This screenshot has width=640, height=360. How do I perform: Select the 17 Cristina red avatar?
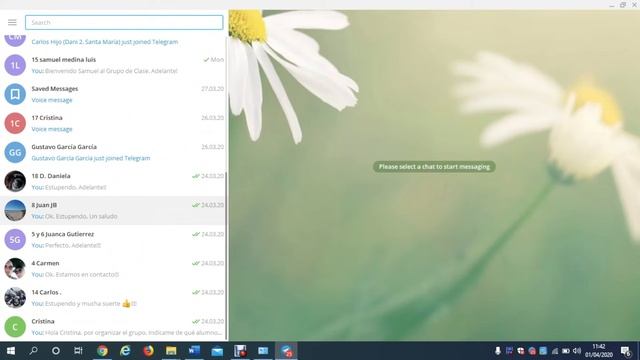(15, 123)
